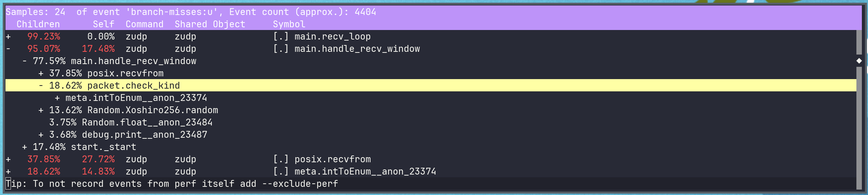Click the Children column header

click(x=38, y=24)
